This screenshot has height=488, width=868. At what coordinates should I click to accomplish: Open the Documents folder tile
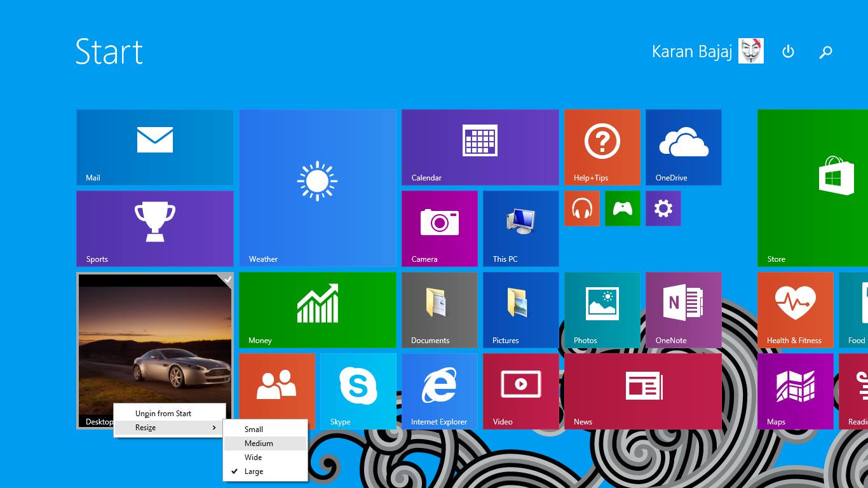pyautogui.click(x=440, y=310)
